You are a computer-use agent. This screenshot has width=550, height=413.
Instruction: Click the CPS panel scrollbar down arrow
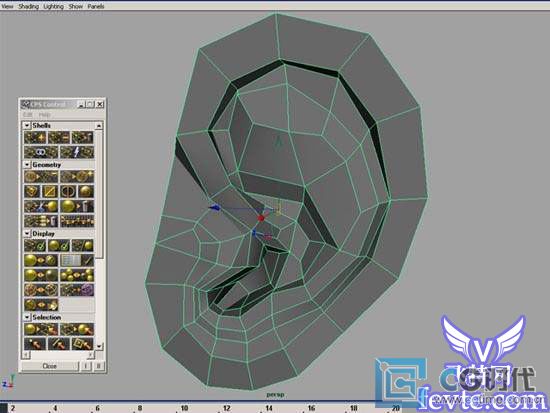click(99, 346)
